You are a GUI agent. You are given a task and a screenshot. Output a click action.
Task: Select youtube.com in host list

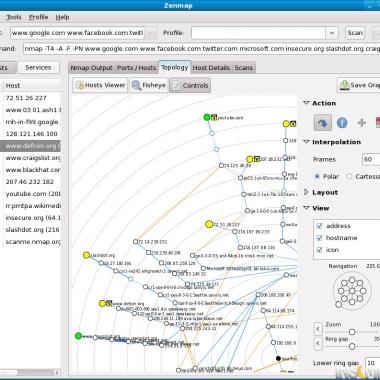tap(31, 194)
